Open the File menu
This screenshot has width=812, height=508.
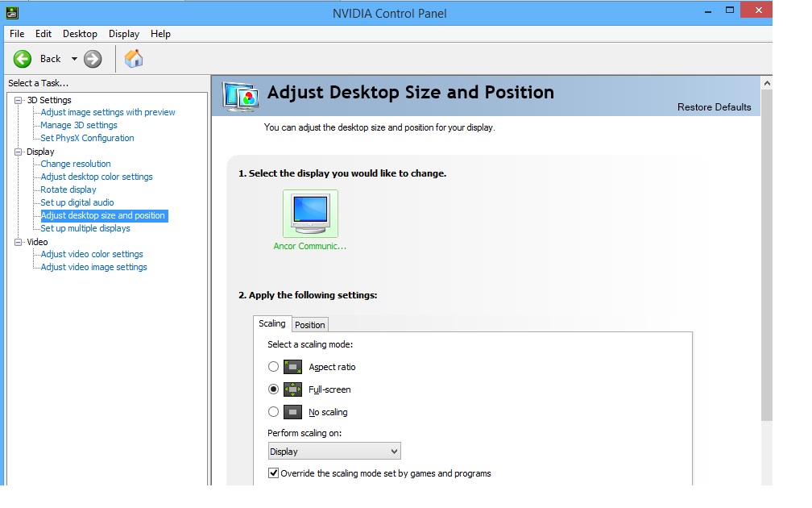pyautogui.click(x=17, y=34)
